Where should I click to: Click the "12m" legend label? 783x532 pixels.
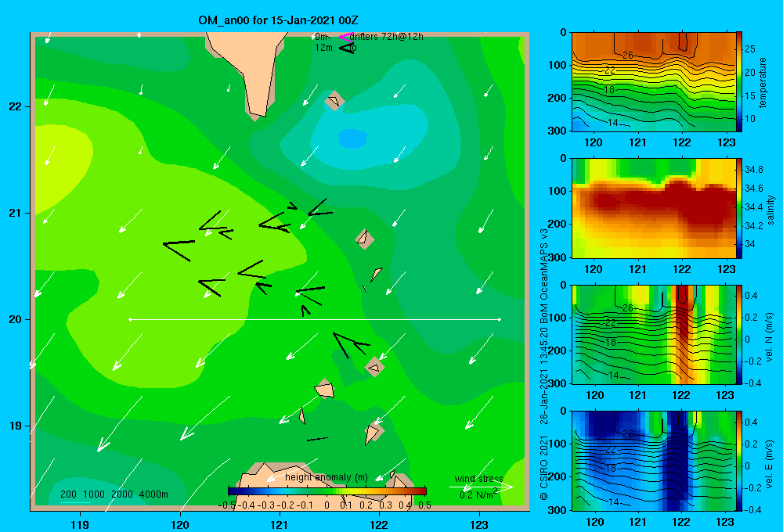(x=323, y=48)
